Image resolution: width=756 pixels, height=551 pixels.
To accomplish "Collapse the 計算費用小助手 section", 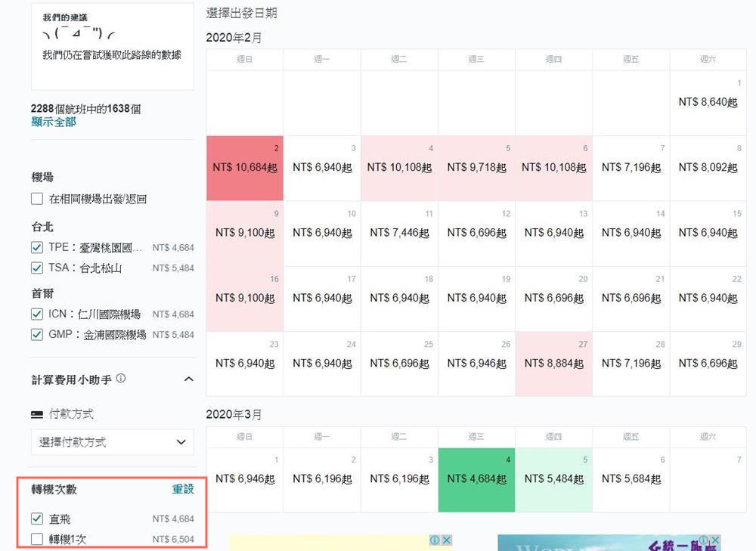I will coord(188,379).
